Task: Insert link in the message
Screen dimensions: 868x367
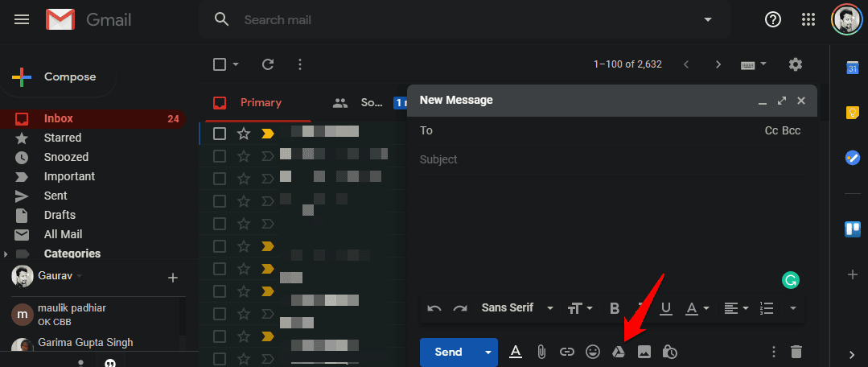Action: 567,352
